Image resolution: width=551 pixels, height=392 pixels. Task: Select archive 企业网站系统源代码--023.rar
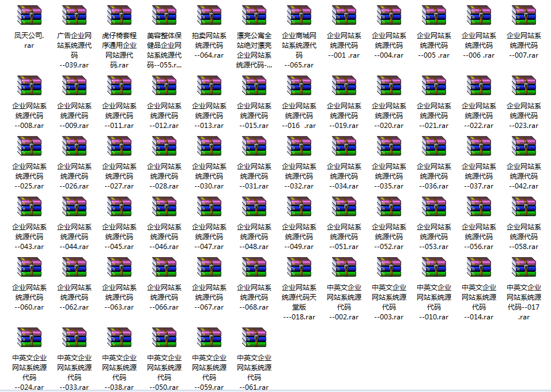coord(524,86)
